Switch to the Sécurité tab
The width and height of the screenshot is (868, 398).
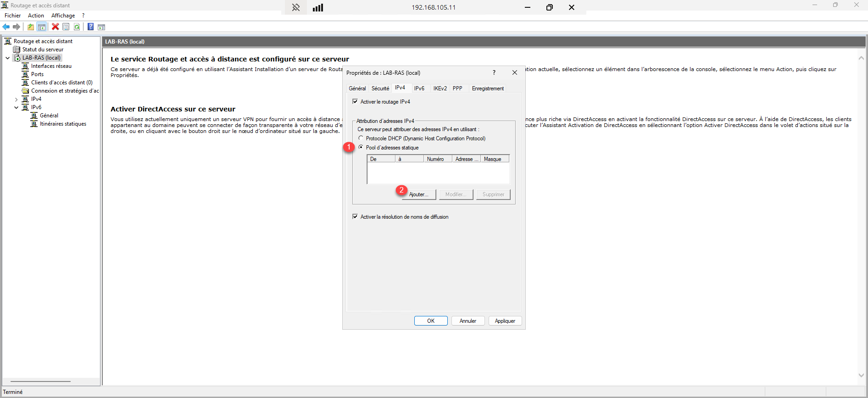[380, 88]
